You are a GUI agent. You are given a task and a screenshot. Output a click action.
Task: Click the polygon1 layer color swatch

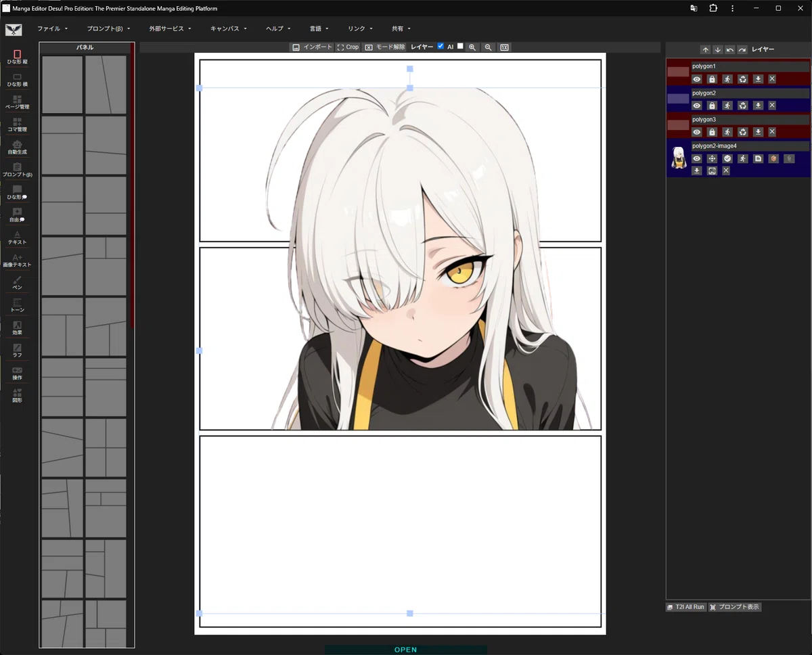click(678, 72)
